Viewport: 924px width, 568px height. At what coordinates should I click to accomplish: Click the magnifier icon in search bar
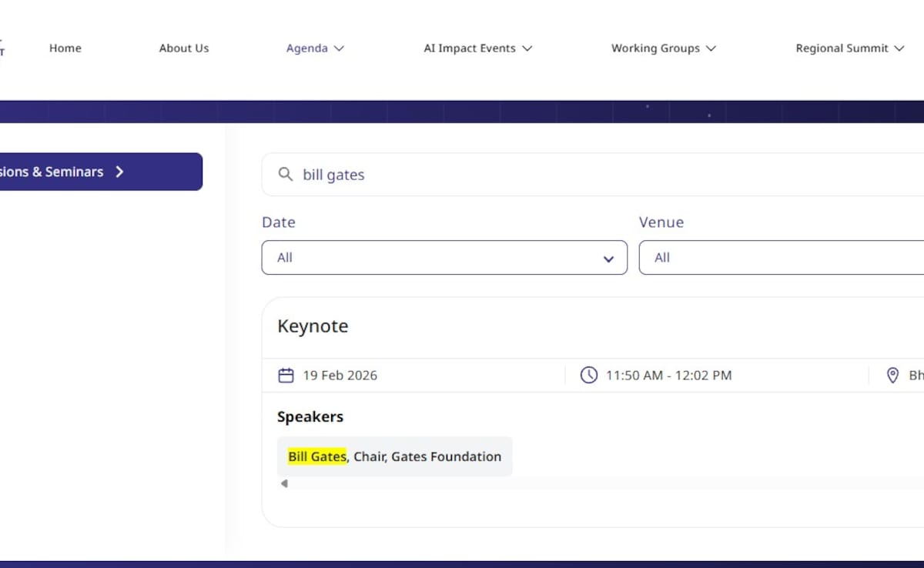(286, 175)
